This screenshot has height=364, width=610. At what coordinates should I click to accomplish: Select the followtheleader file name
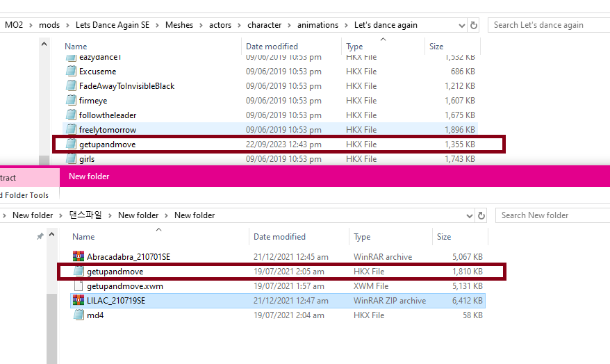tap(108, 115)
